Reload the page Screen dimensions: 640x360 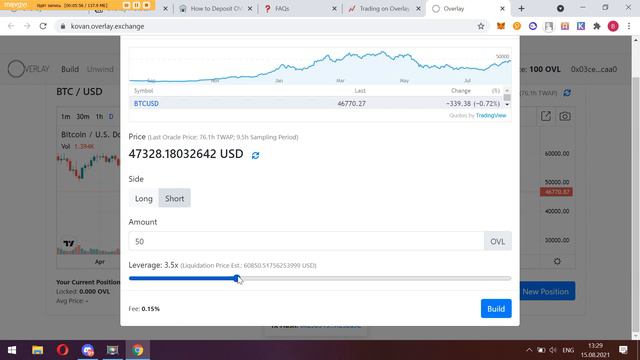[x=43, y=26]
